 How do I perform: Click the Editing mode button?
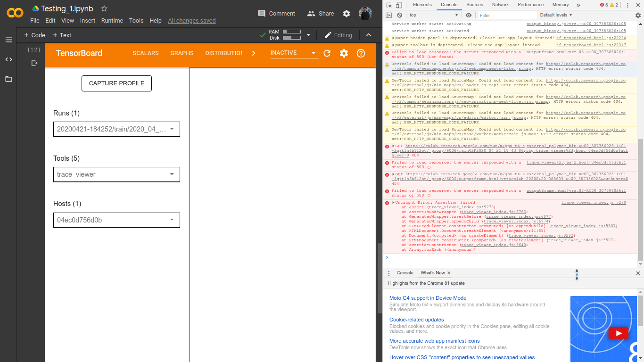(x=338, y=35)
